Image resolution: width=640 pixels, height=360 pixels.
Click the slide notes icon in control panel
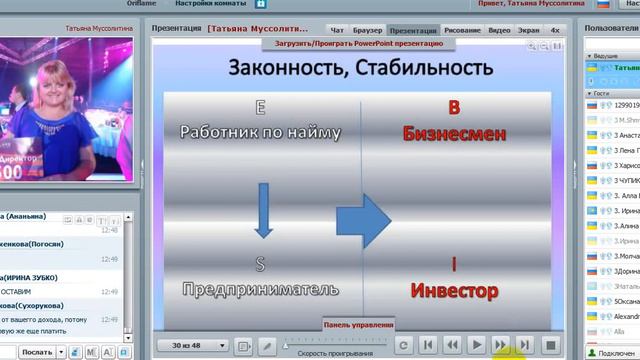pyautogui.click(x=244, y=346)
